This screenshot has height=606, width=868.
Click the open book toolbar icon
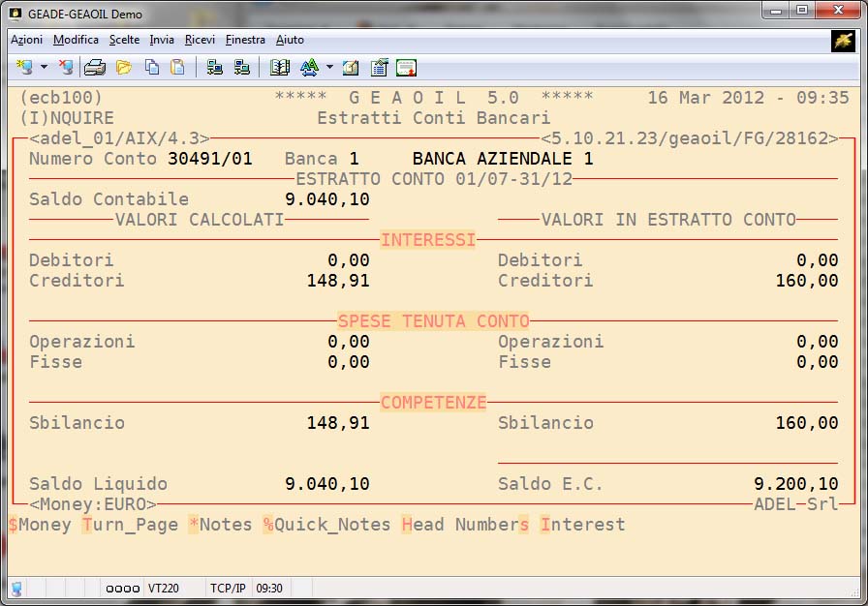280,68
